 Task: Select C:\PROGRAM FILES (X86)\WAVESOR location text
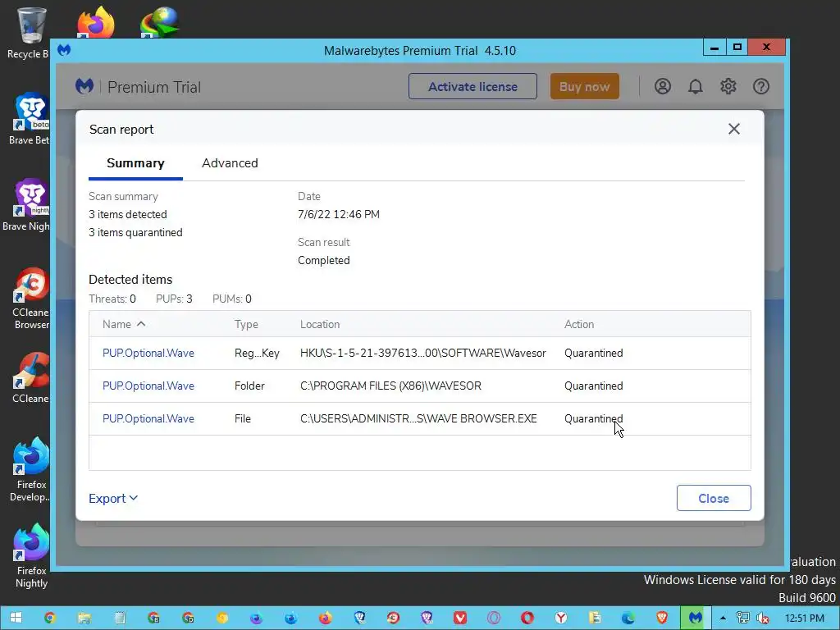pos(390,386)
